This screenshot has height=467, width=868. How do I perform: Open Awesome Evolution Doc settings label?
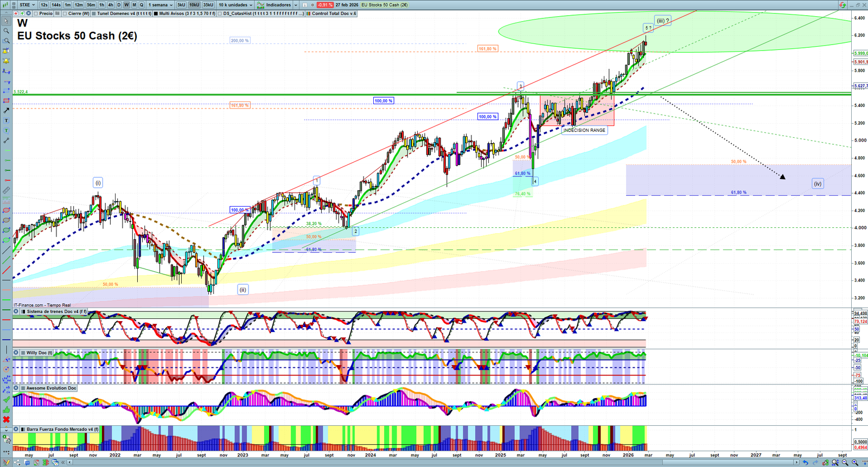49,388
